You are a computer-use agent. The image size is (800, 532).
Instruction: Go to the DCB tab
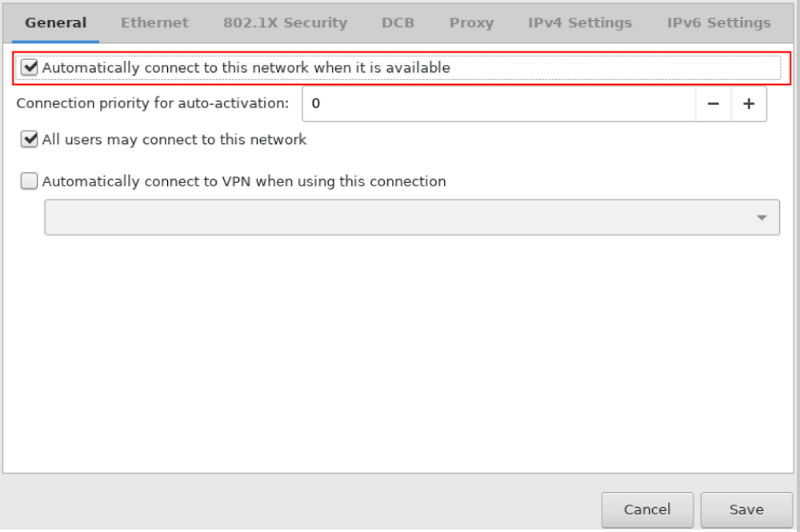coord(398,23)
